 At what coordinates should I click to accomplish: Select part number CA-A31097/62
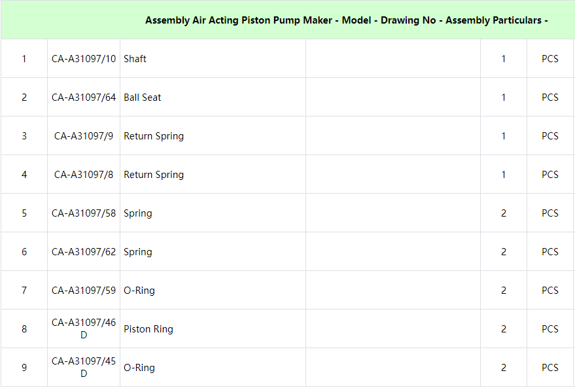click(84, 251)
